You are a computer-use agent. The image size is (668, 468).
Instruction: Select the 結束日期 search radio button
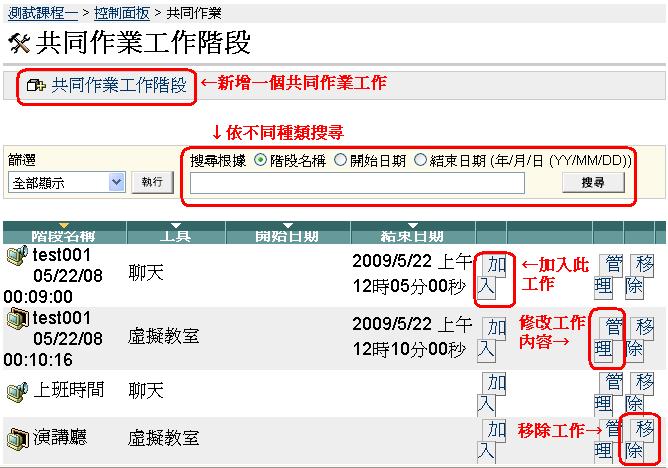[x=420, y=159]
